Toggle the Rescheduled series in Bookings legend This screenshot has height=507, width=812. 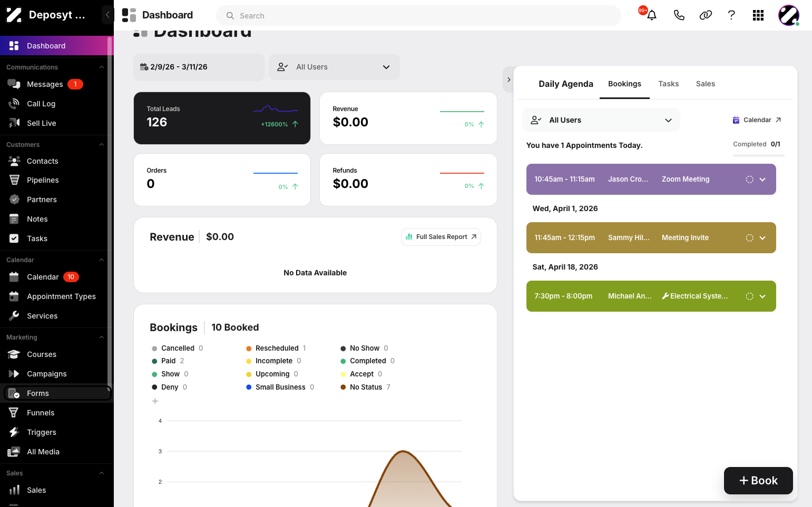click(x=276, y=348)
